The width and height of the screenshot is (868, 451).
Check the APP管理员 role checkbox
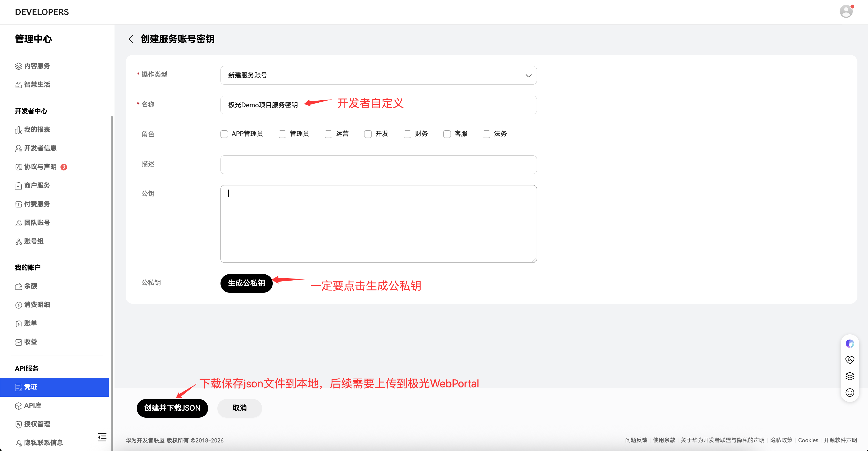(x=224, y=134)
